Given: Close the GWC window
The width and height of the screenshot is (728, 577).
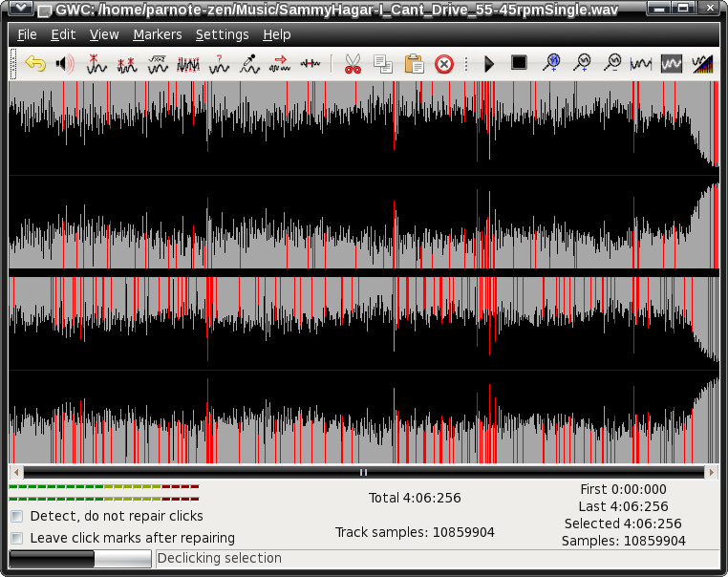Looking at the screenshot, I should pos(710,8).
